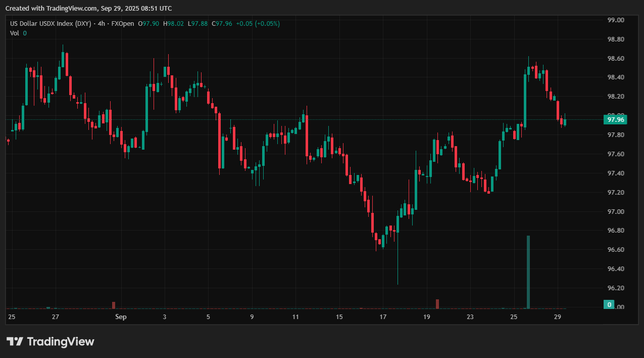
Task: Click the tallest green volume bar
Action: 528,272
